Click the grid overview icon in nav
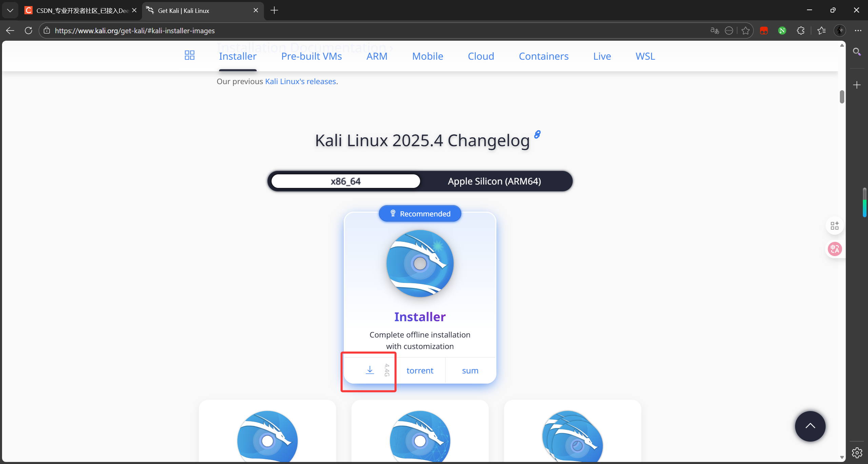Viewport: 868px width, 464px height. (x=190, y=55)
